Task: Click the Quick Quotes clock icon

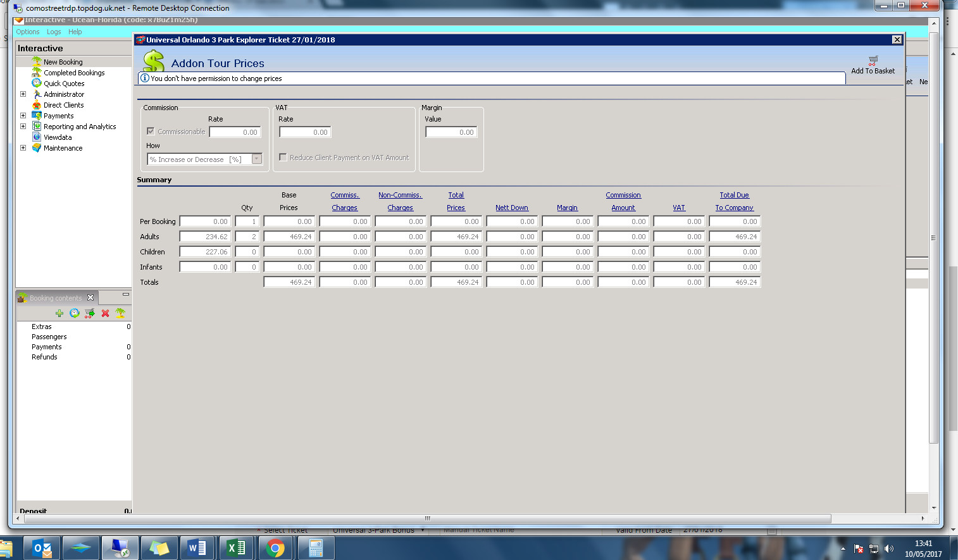Action: (x=37, y=84)
